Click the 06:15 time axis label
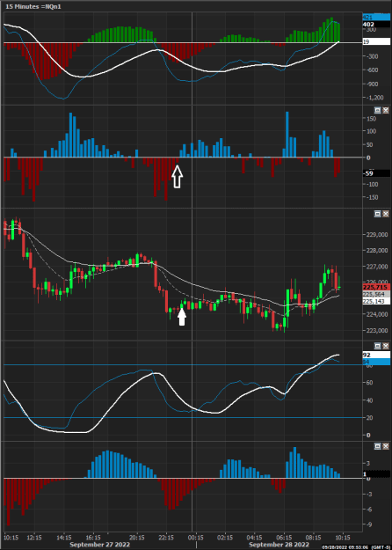 point(284,538)
